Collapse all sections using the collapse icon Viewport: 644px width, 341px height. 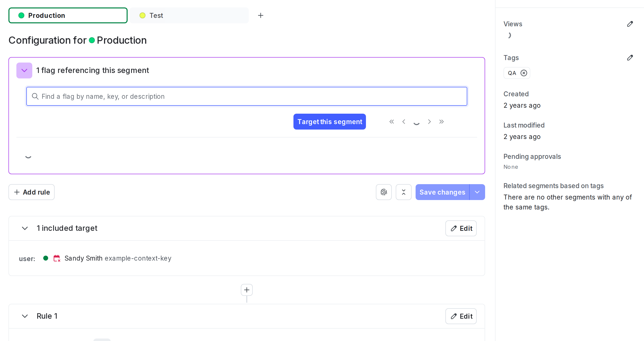(403, 192)
